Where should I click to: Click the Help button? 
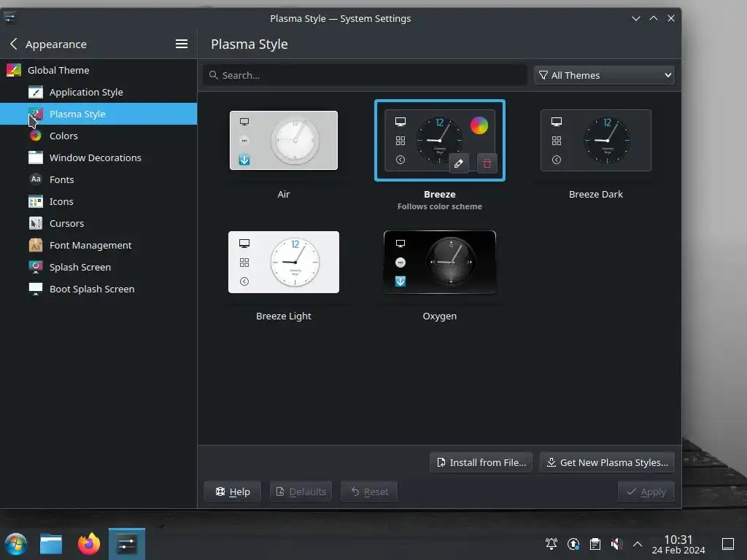233,491
